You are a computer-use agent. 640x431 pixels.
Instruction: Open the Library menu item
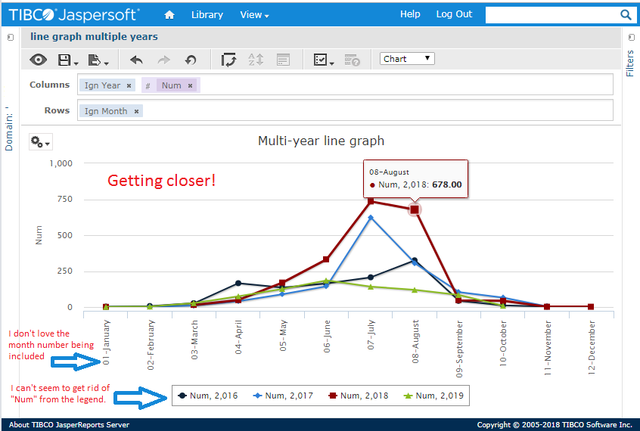pyautogui.click(x=207, y=15)
